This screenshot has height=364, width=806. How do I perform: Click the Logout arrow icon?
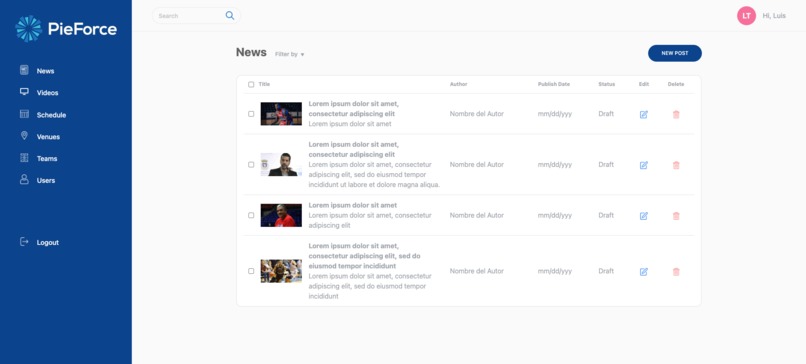[24, 242]
